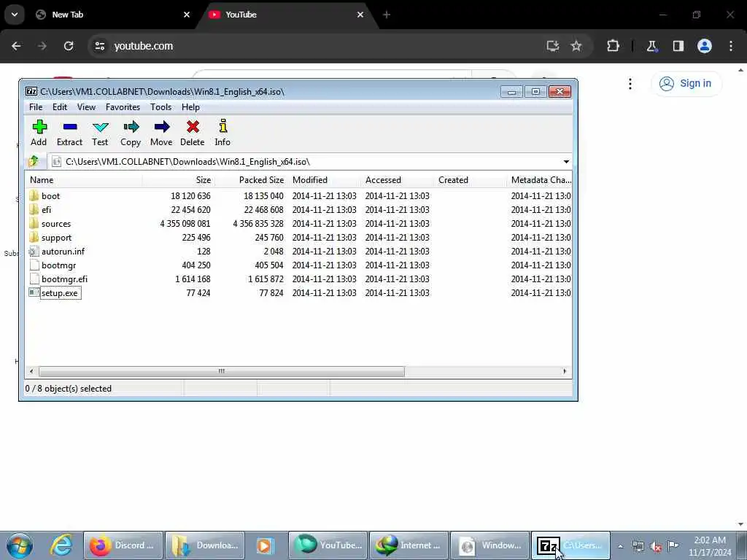
Task: Select the bootmgr.efi file icon
Action: point(34,279)
